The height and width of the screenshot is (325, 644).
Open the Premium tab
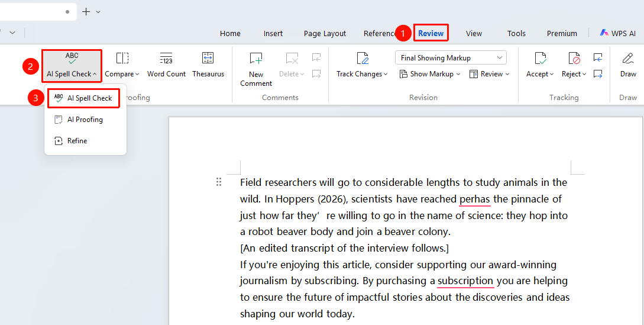pyautogui.click(x=562, y=33)
